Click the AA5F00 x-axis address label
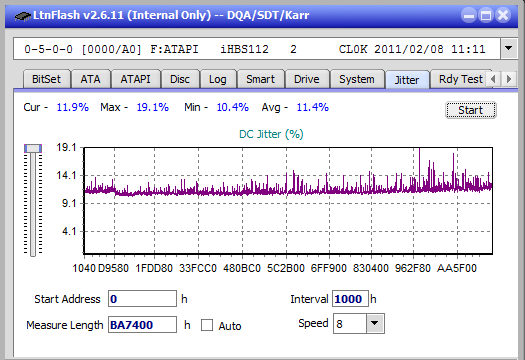 [x=457, y=268]
